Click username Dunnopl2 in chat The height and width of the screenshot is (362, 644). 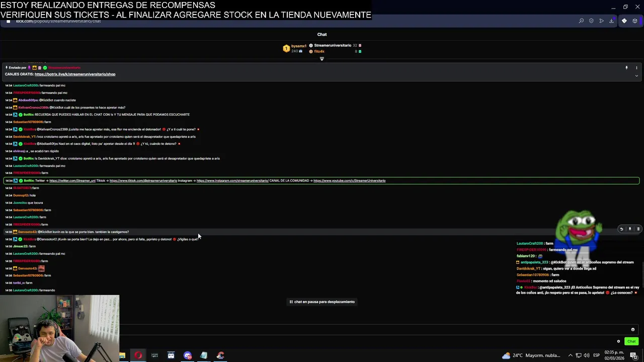point(21,195)
